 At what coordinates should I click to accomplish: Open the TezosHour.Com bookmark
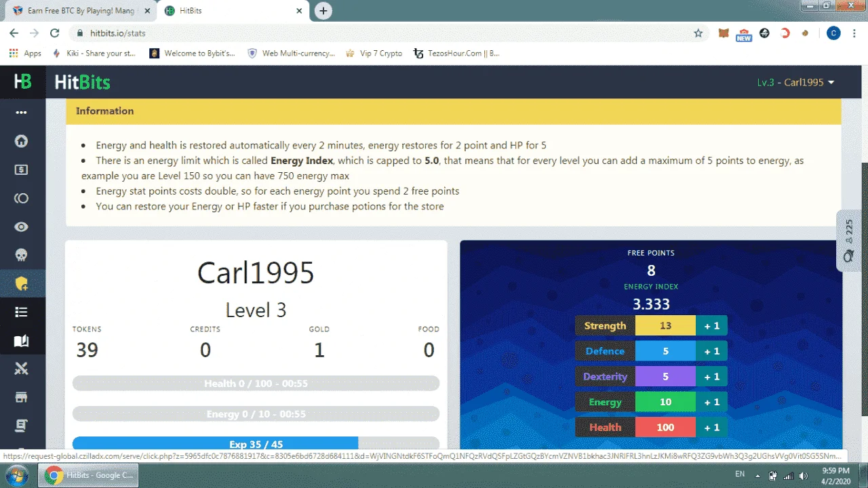point(456,54)
